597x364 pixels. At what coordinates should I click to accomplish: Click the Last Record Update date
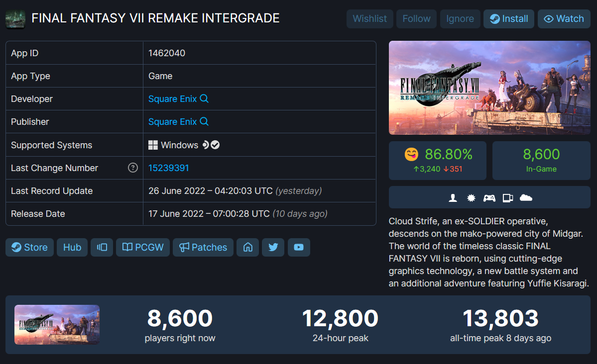235,191
